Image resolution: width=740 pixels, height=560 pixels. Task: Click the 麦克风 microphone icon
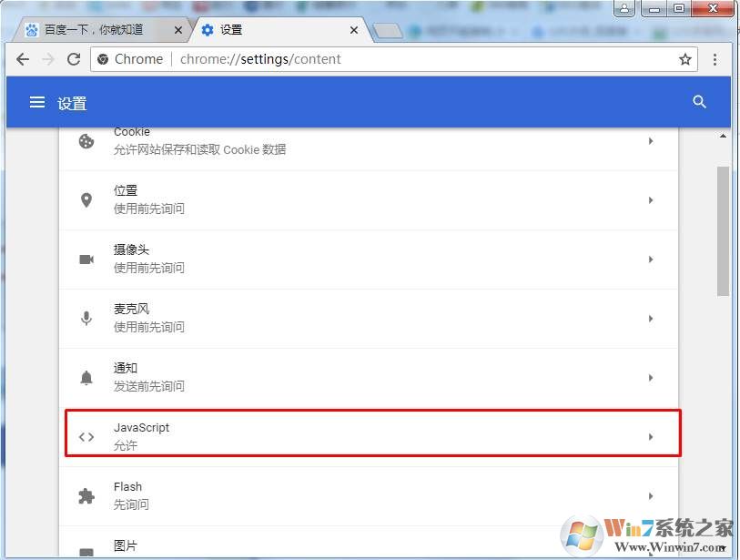86,319
